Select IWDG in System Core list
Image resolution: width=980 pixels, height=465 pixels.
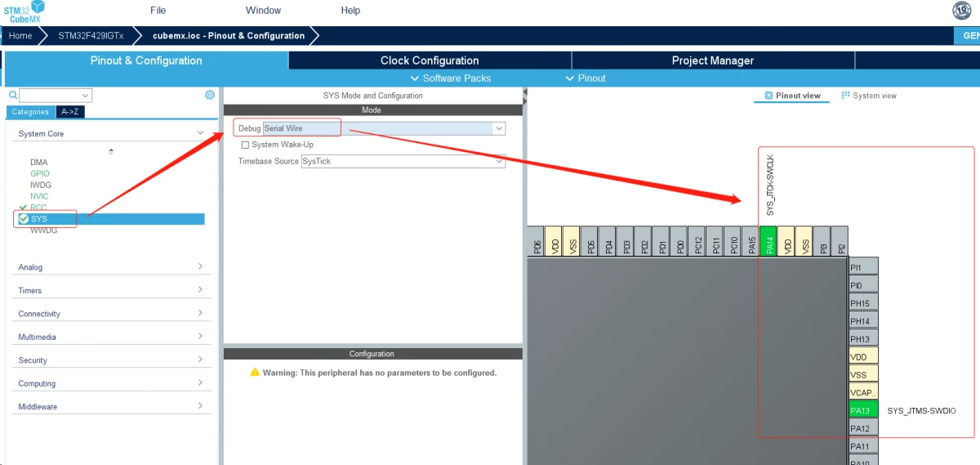pyautogui.click(x=40, y=185)
